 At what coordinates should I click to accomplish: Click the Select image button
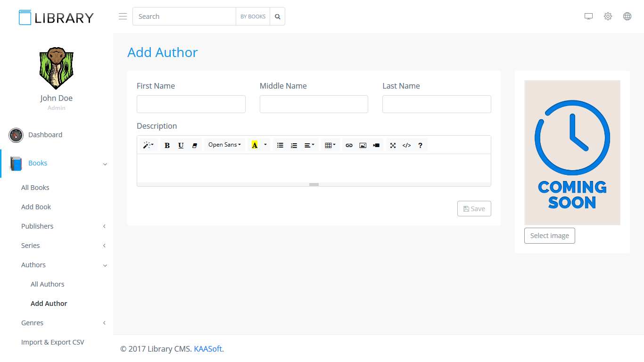point(549,236)
